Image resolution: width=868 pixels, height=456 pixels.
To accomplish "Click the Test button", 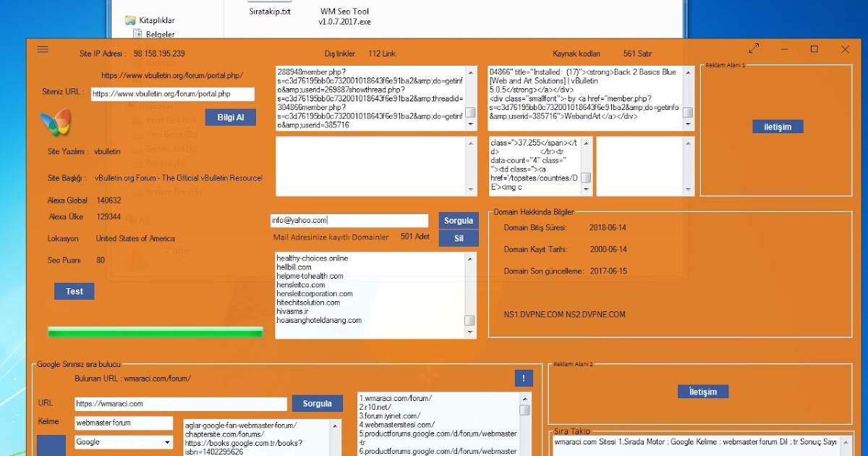I will click(75, 291).
